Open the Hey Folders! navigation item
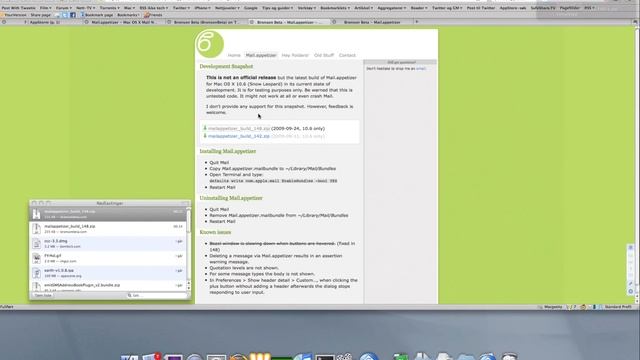Image resolution: width=640 pixels, height=360 pixels. click(295, 55)
